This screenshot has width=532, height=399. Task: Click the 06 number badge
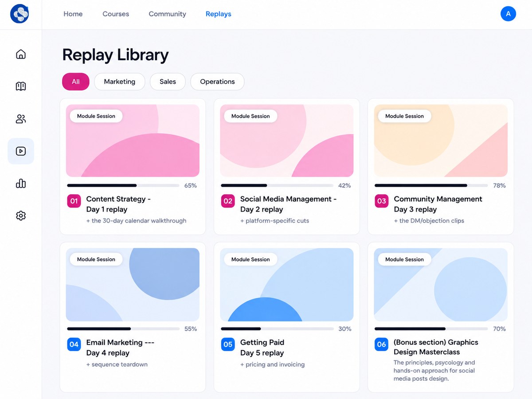tap(382, 344)
